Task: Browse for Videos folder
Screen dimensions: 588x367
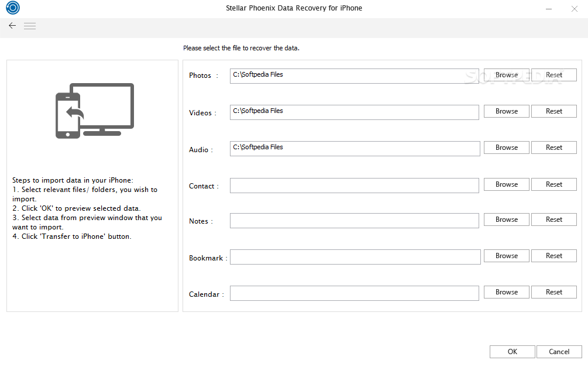Action: tap(506, 111)
